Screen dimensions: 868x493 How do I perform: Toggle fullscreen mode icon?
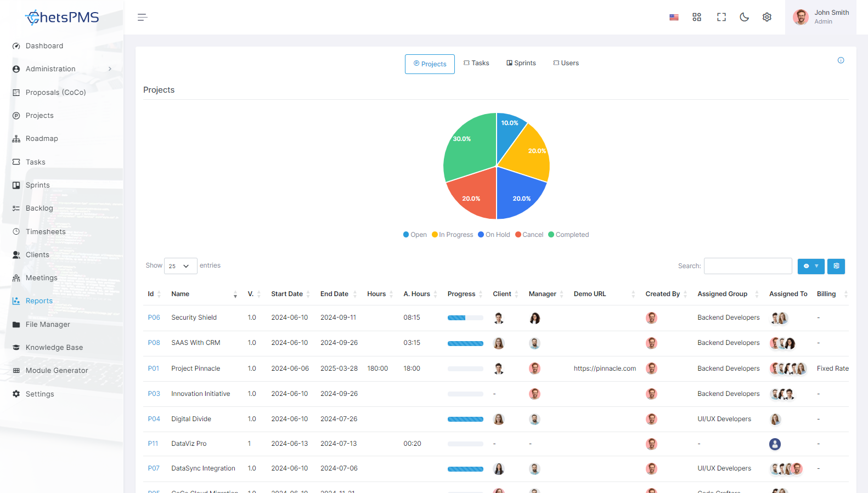(x=722, y=18)
